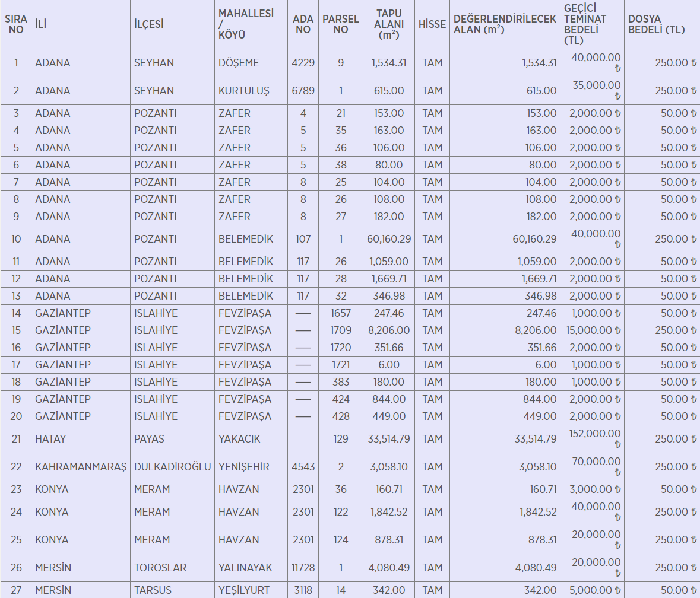Click the PARSEL NO column header

coord(340,24)
